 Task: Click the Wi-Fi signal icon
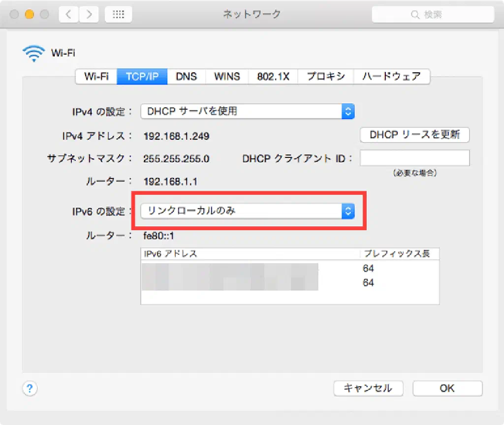33,53
